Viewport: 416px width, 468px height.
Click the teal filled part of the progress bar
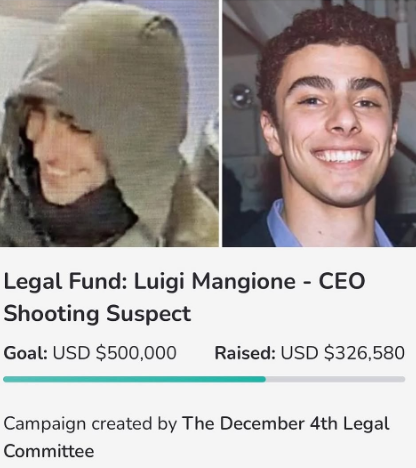click(134, 379)
